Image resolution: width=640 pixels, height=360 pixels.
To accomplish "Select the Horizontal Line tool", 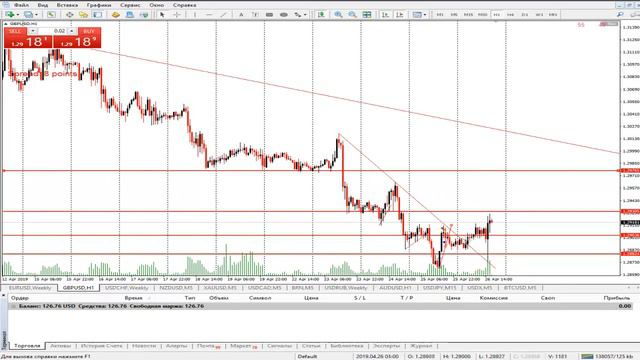I will click(x=209, y=15).
